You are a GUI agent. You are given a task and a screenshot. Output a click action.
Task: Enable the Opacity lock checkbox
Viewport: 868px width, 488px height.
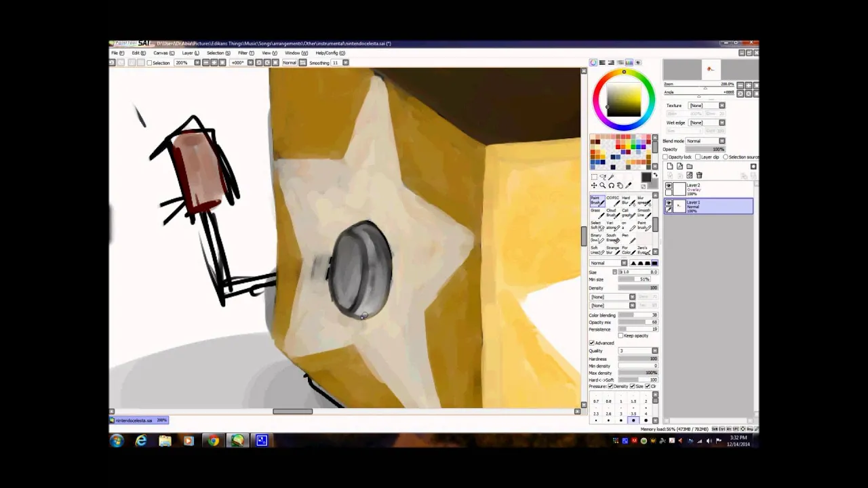(x=665, y=157)
